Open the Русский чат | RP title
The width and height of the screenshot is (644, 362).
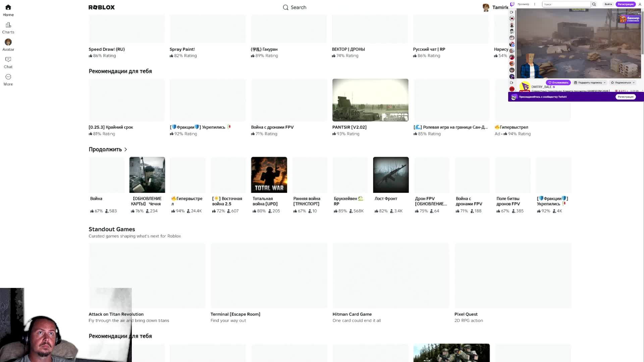pyautogui.click(x=429, y=49)
